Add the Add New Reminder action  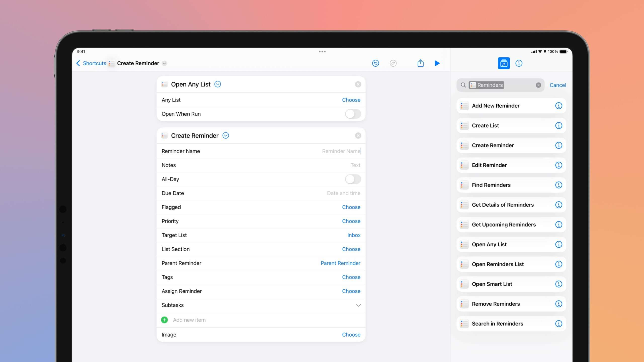pos(511,106)
